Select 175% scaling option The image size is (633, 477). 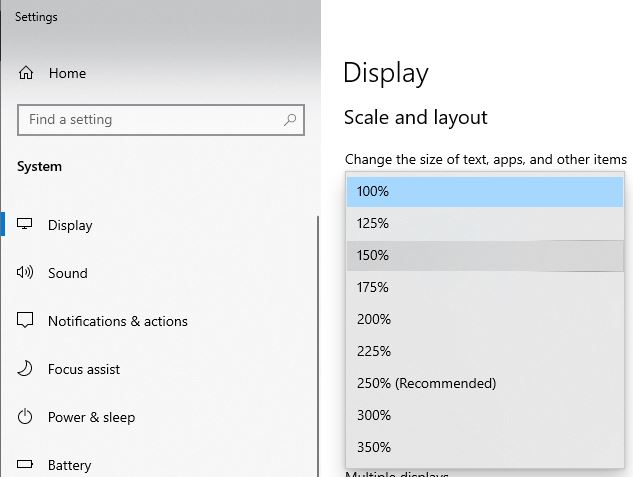click(x=484, y=287)
